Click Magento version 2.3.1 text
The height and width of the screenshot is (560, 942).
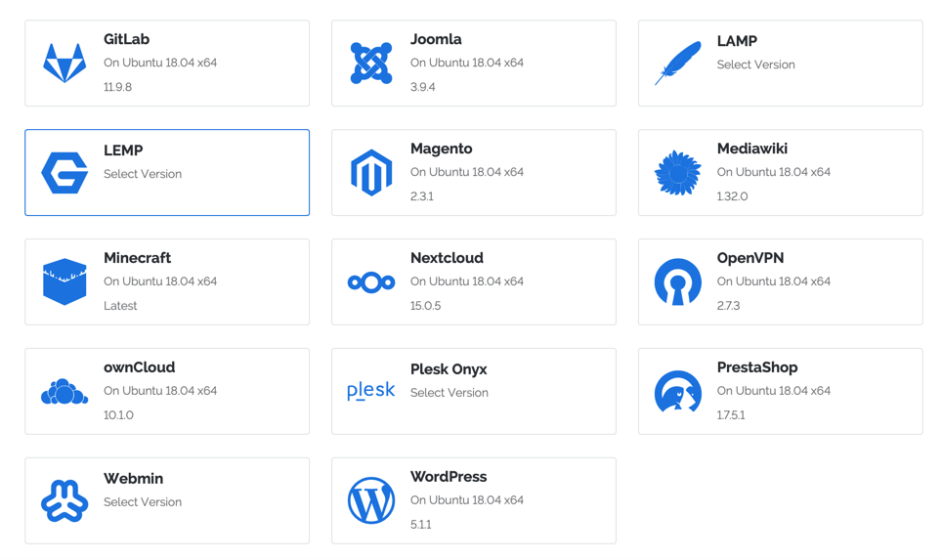pyautogui.click(x=422, y=196)
